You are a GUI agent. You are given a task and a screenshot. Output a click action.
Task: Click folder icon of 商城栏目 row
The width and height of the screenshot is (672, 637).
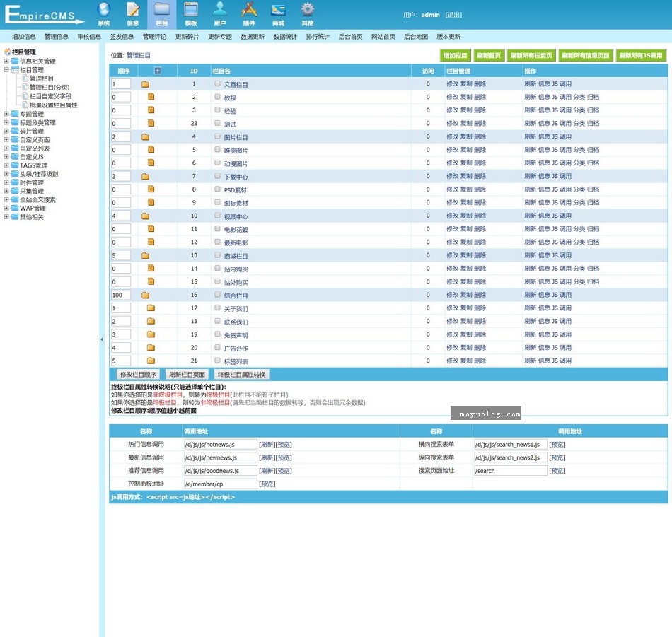coord(145,256)
